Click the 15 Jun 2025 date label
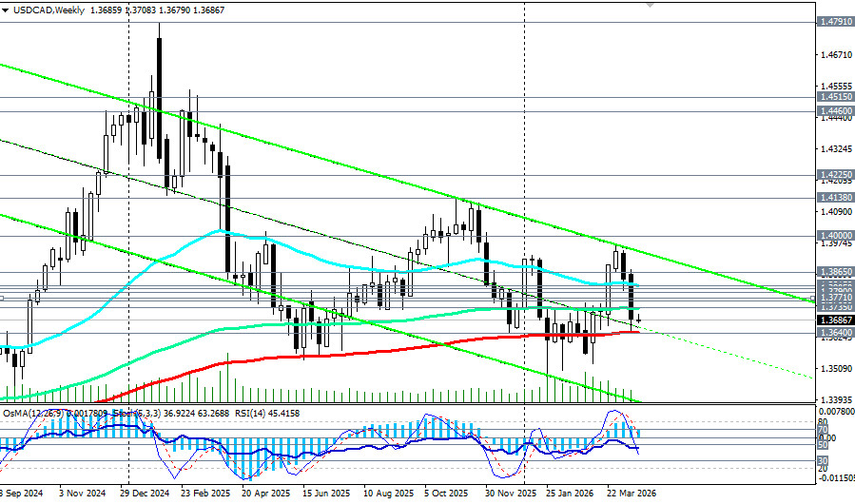This screenshot has height=504, width=855. pyautogui.click(x=326, y=494)
